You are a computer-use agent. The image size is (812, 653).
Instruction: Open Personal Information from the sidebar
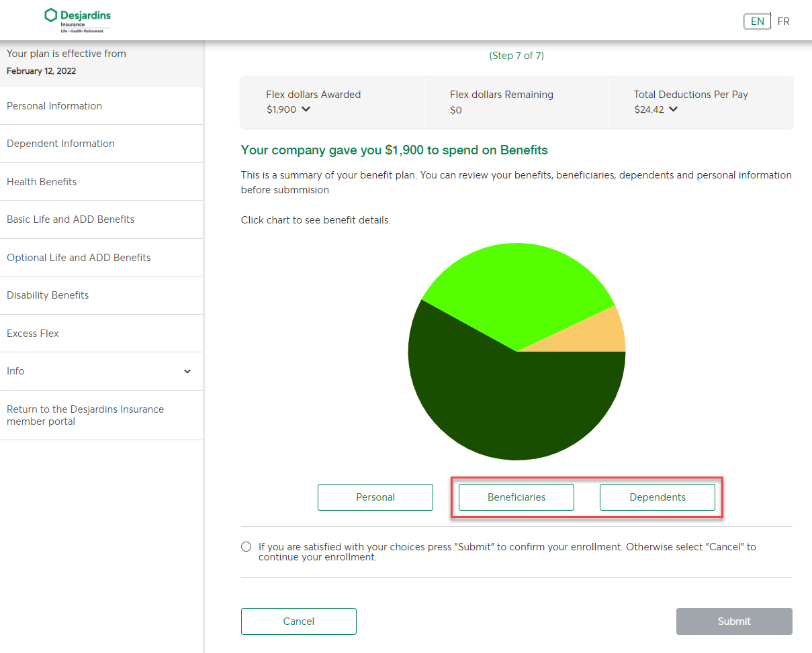[x=54, y=105]
